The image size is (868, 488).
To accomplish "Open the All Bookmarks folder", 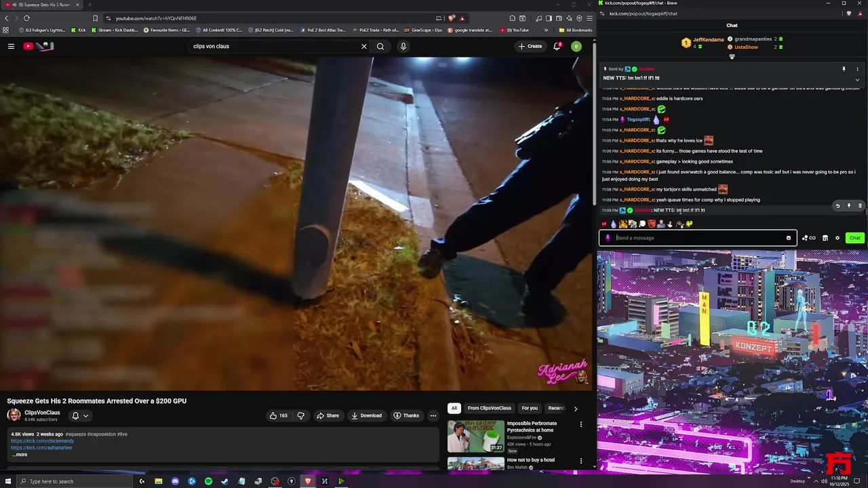I will [575, 30].
